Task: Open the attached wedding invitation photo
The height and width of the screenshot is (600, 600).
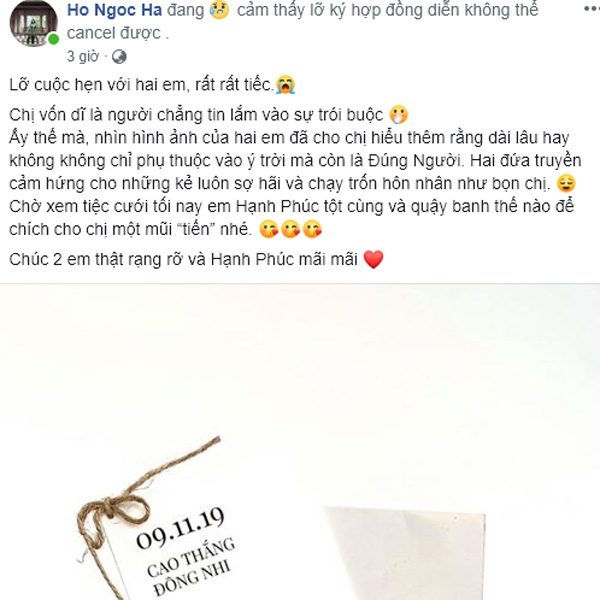Action: tap(300, 442)
